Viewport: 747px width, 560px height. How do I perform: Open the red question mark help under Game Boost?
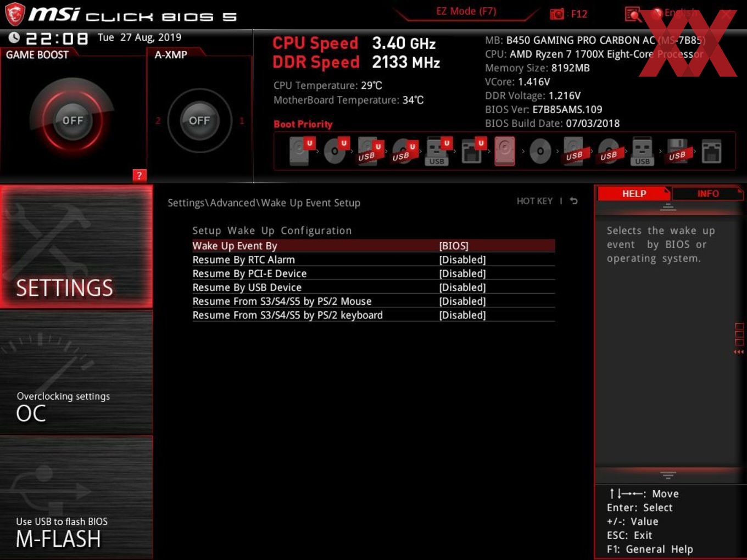coord(140,175)
